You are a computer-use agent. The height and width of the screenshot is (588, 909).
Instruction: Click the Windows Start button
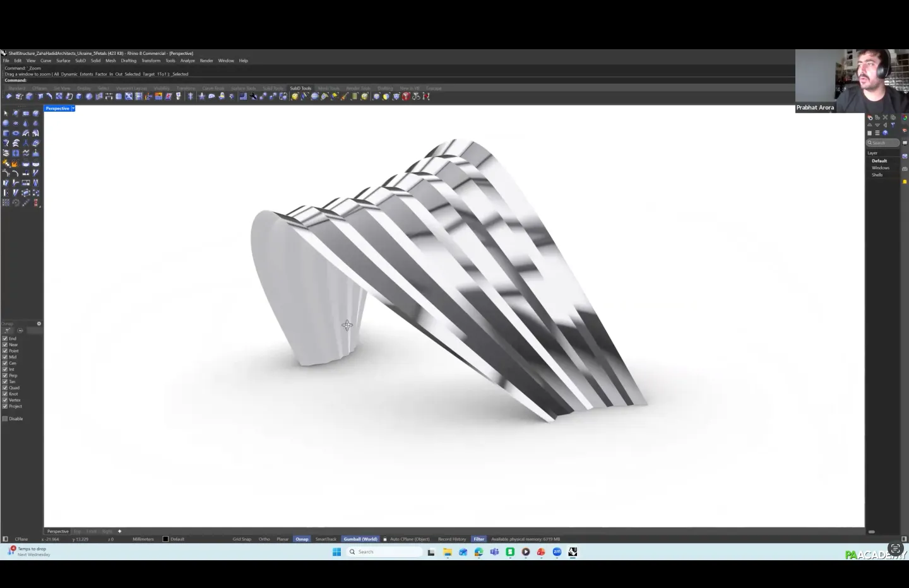[x=336, y=552]
